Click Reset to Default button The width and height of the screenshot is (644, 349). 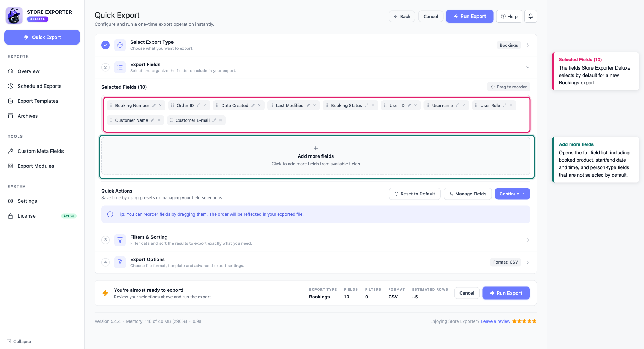415,194
